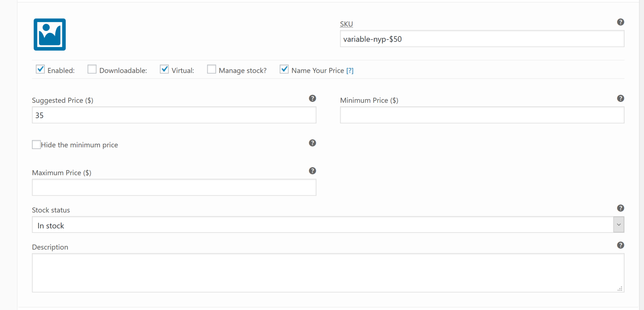Enable the Downloadable checkbox
The image size is (644, 310).
(x=92, y=69)
